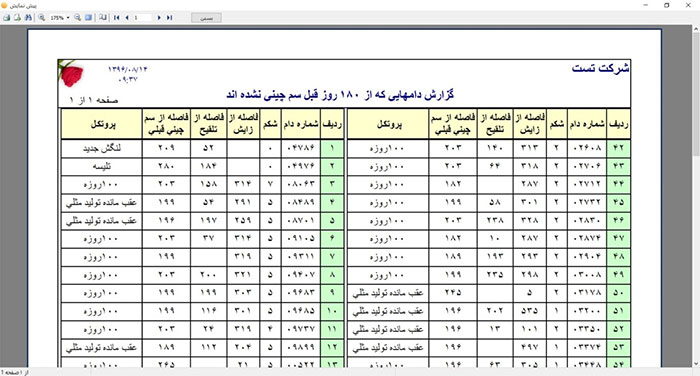
Task: Zoom in with the magnifier plus icon
Action: tap(42, 18)
